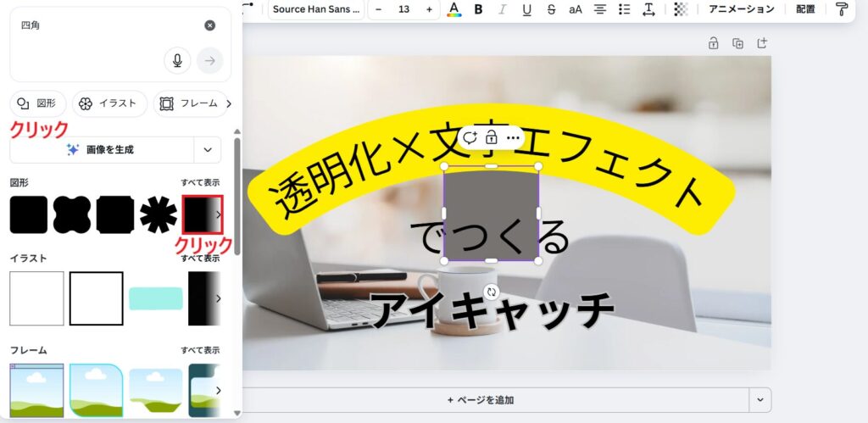868x423 pixels.
Task: Clear the search field with X icon
Action: [x=209, y=25]
